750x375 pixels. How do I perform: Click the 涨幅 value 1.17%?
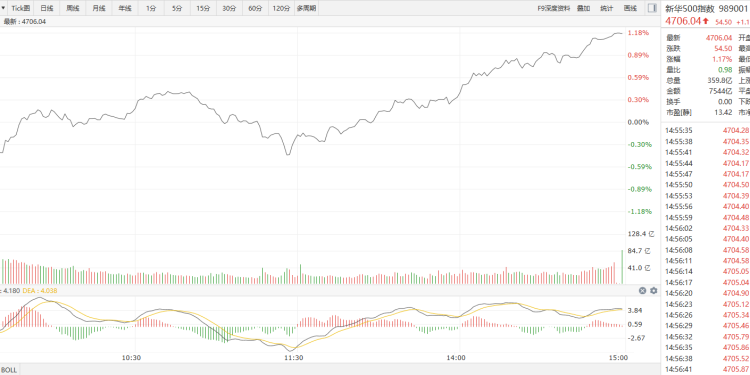[x=722, y=59]
